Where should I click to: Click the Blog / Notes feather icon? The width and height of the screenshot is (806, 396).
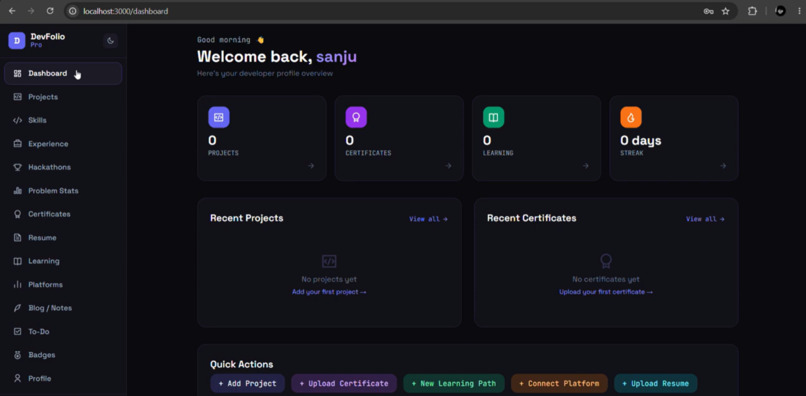[17, 308]
